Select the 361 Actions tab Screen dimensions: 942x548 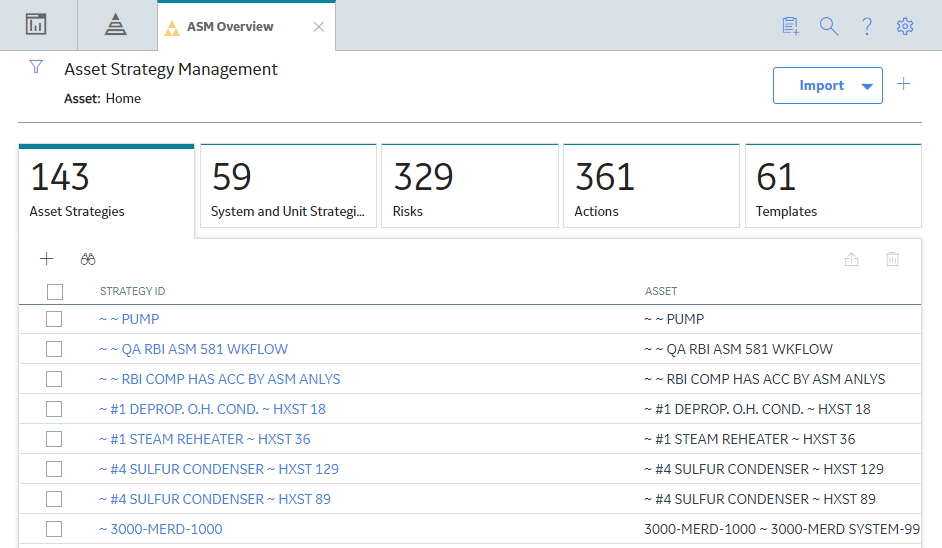651,186
